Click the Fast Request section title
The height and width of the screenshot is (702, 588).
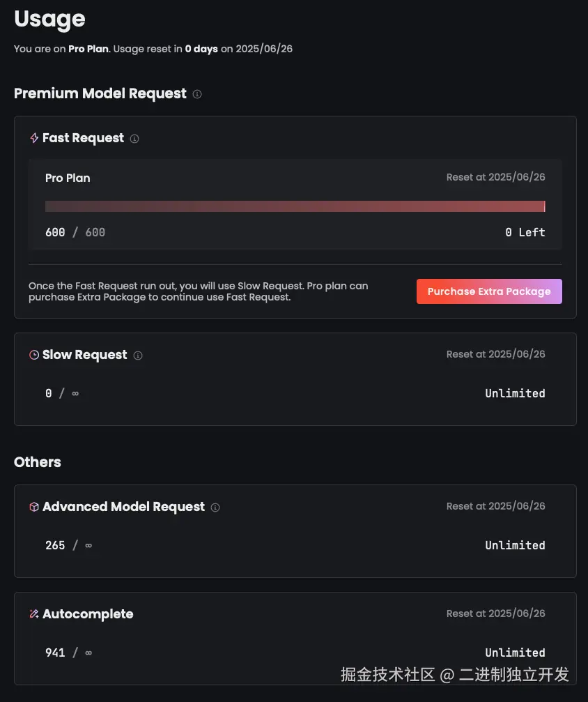[x=83, y=138]
